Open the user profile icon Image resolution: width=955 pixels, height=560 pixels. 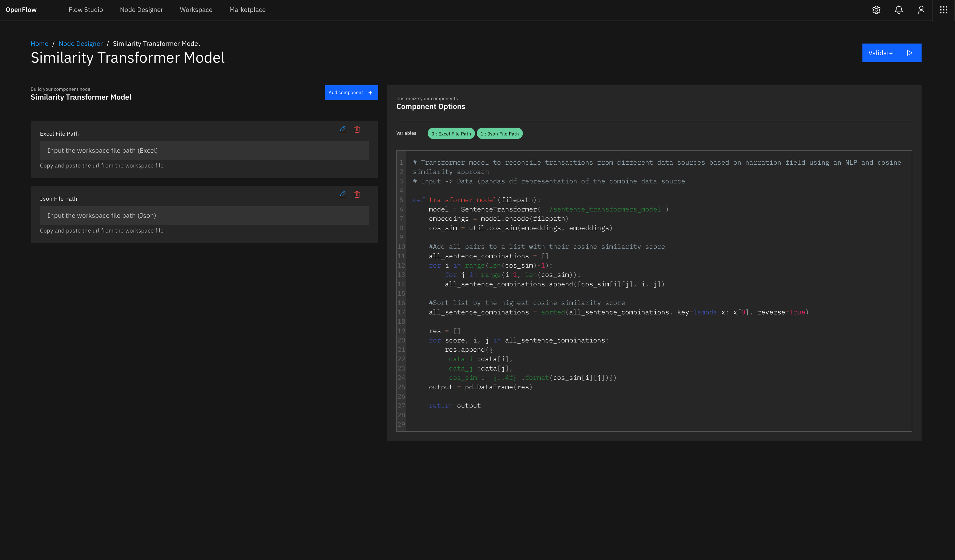click(x=921, y=10)
